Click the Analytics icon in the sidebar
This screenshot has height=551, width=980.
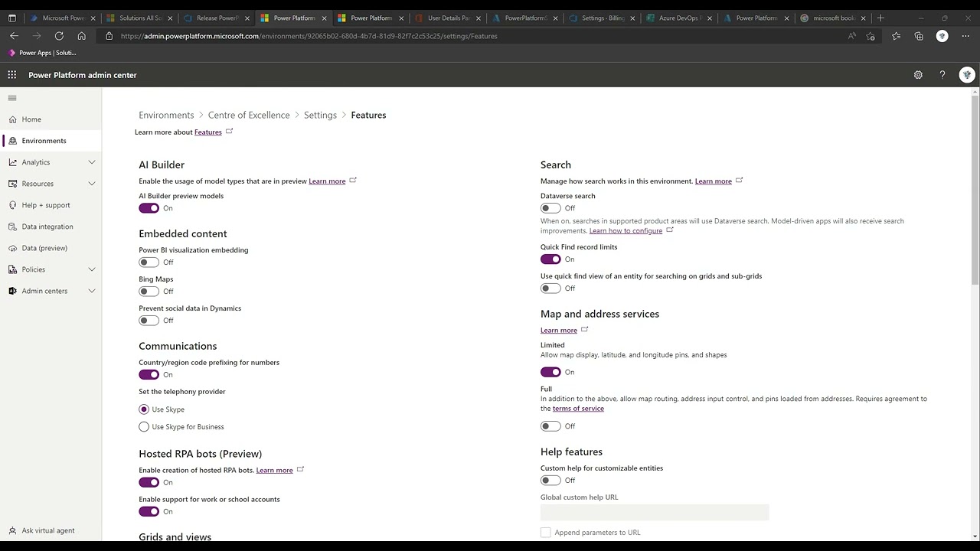[13, 162]
